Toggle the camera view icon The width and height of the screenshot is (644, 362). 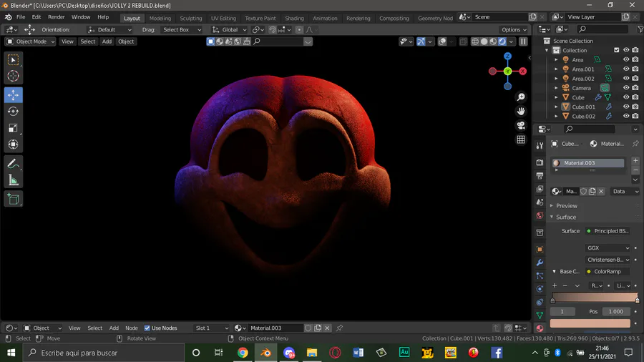521,125
